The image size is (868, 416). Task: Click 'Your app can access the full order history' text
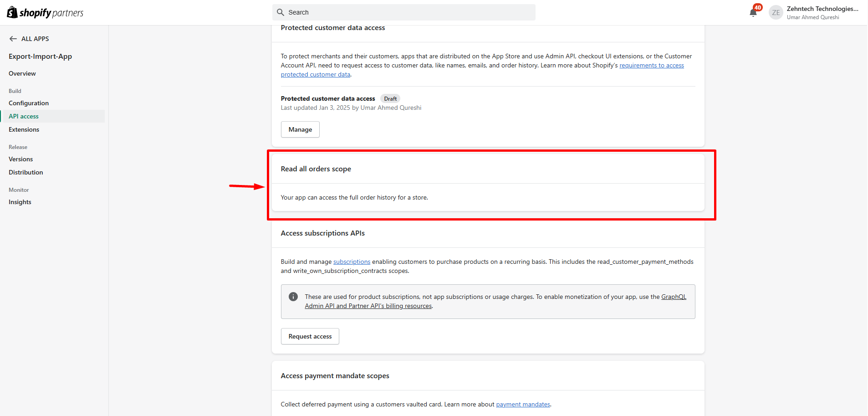tap(354, 198)
